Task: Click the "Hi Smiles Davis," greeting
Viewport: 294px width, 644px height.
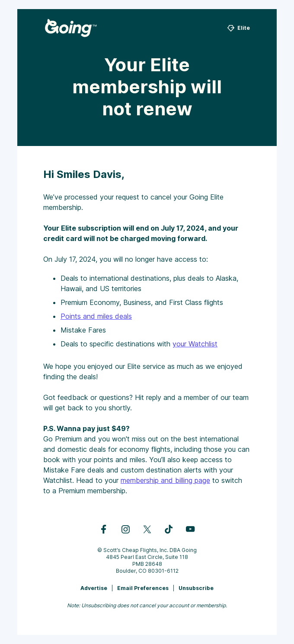Action: 84,174
